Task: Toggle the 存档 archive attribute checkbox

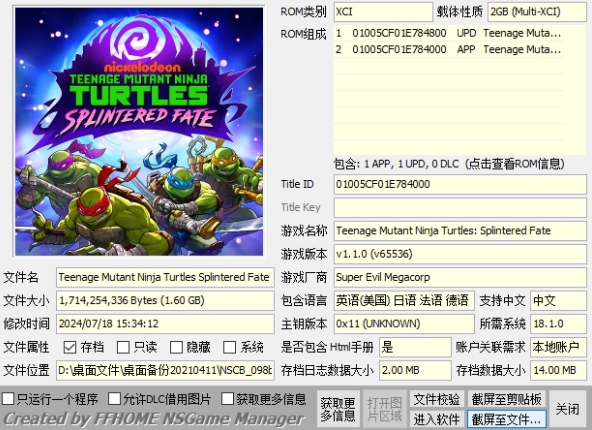Action: click(70, 347)
